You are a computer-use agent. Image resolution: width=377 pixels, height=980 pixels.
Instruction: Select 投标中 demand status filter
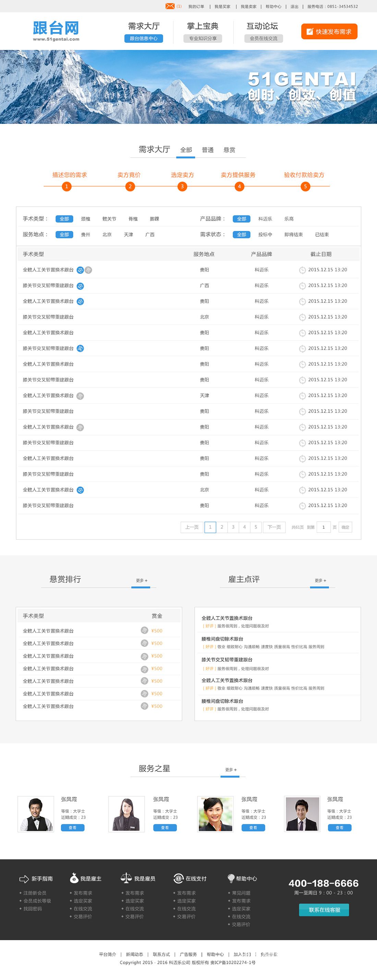click(x=265, y=234)
